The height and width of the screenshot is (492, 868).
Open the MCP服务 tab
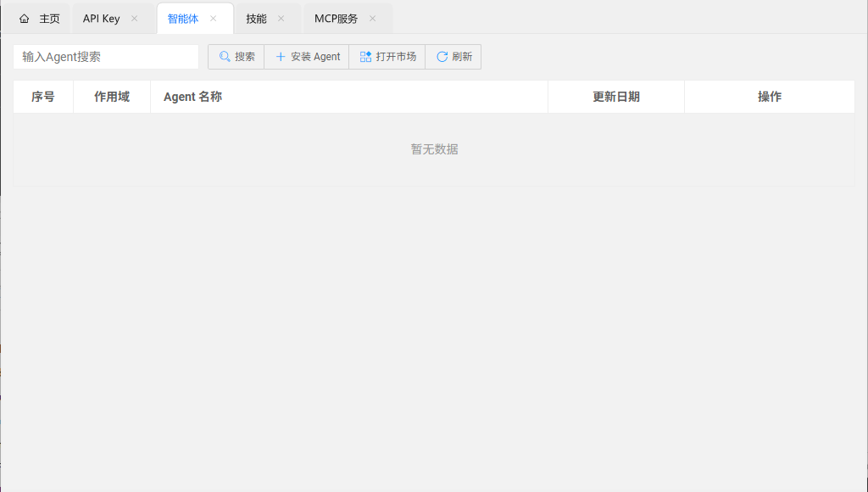point(336,19)
